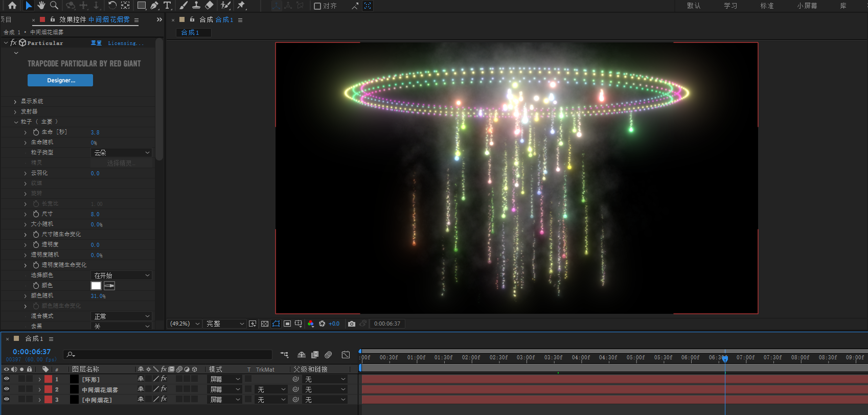This screenshot has width=868, height=415.
Task: Select the Hand tool in toolbar
Action: pyautogui.click(x=41, y=6)
